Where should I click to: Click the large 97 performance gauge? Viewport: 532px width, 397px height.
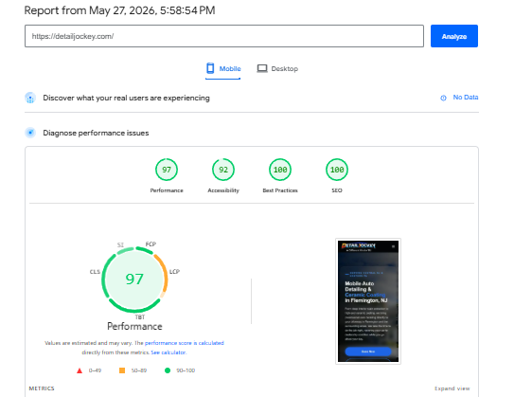tap(134, 280)
